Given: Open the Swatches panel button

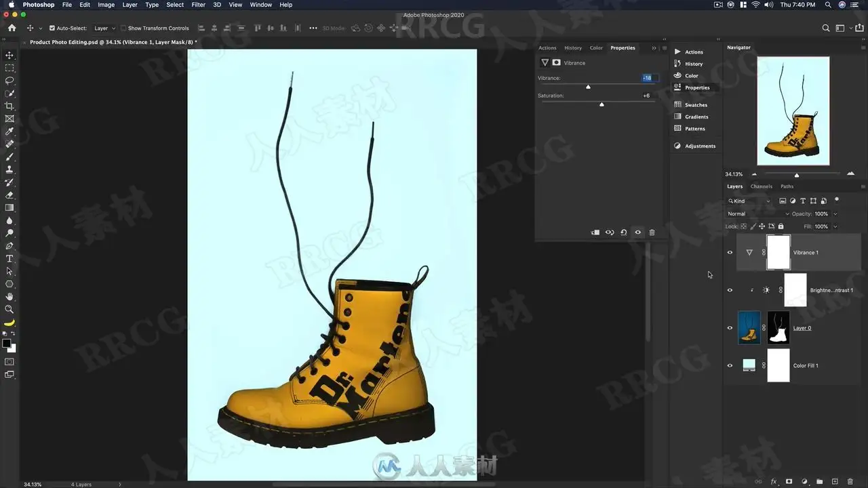Looking at the screenshot, I should point(691,105).
